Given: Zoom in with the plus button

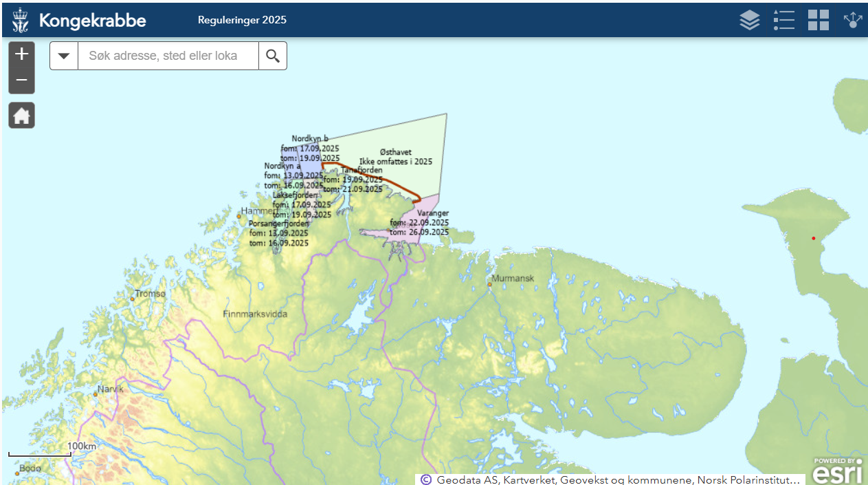Looking at the screenshot, I should (x=21, y=54).
